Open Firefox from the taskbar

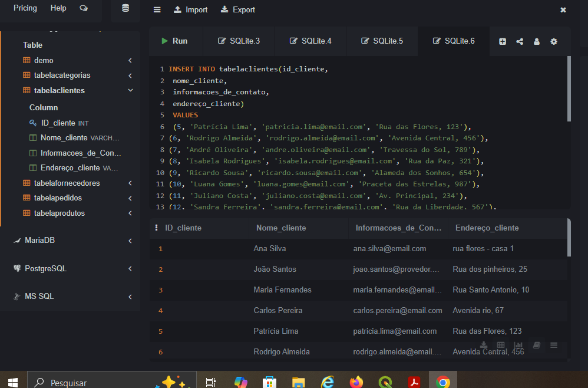(x=356, y=382)
